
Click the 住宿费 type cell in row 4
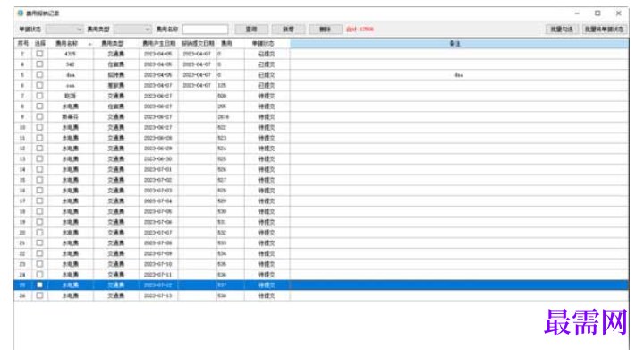pyautogui.click(x=116, y=64)
